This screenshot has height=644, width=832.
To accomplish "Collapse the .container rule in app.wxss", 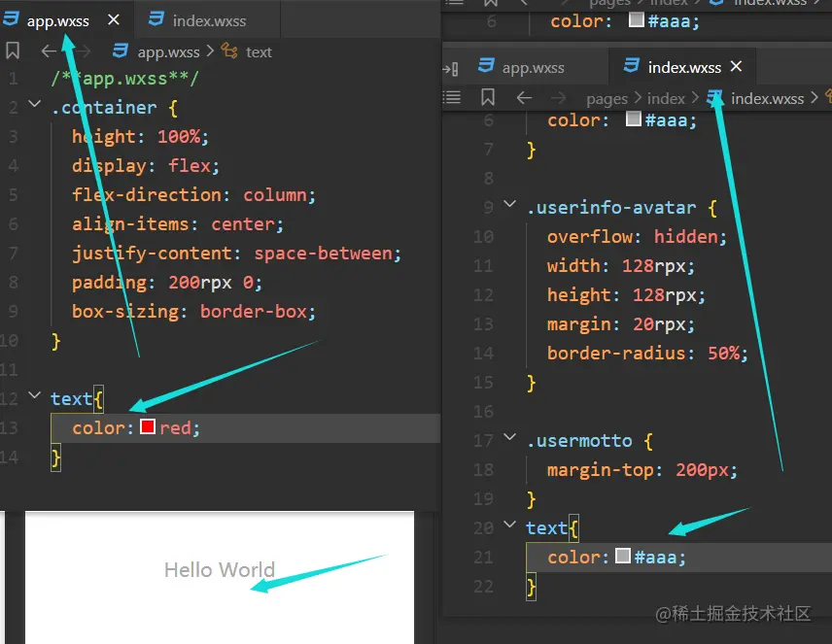I will pos(34,103).
